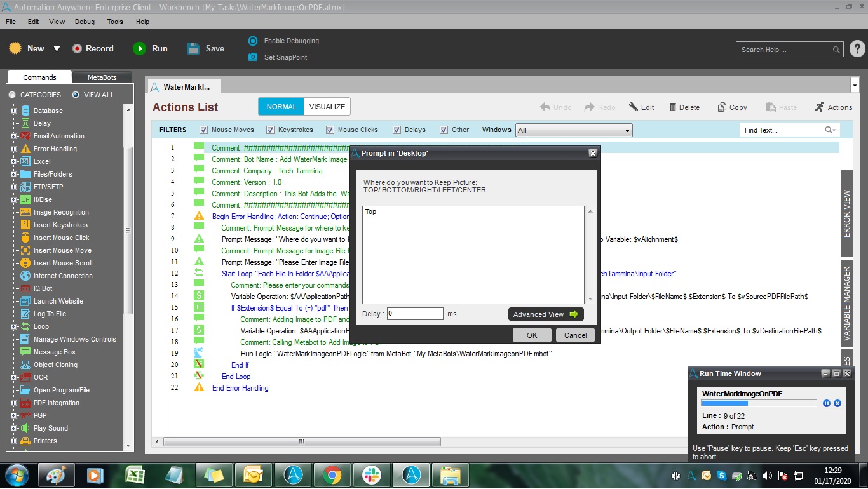Enable Debugging toggle in toolbar
The image size is (868, 489).
(x=252, y=41)
